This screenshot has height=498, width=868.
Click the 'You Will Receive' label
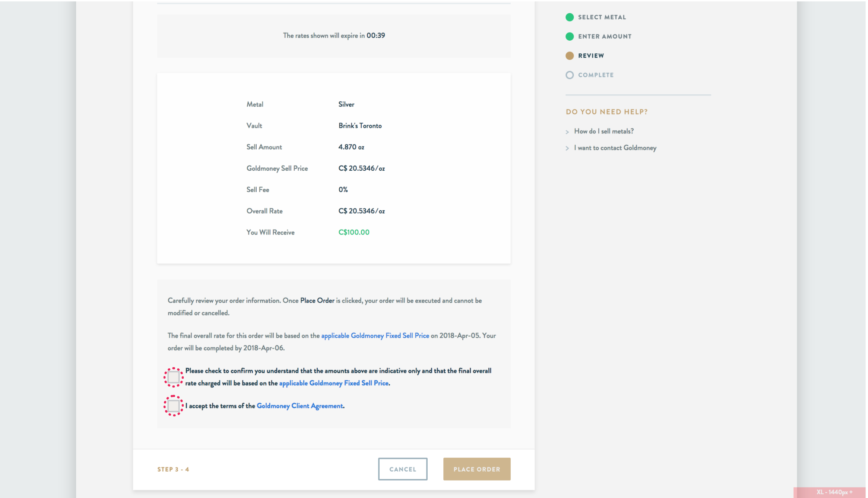coord(270,232)
